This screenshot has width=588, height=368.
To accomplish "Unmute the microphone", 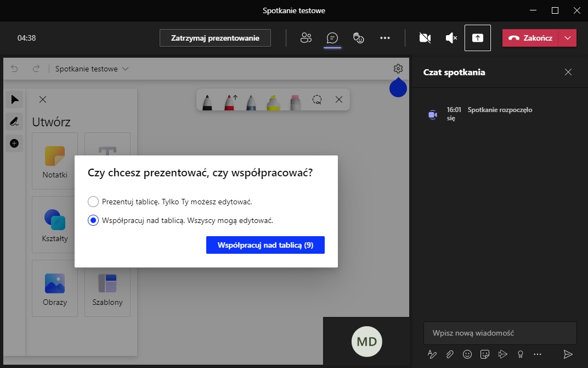I will pos(451,38).
